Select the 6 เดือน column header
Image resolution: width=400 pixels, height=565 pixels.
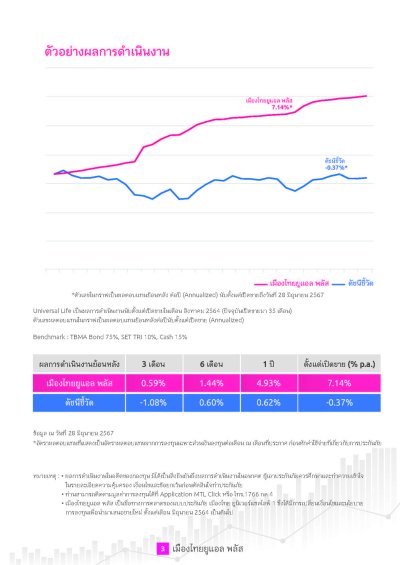[212, 364]
